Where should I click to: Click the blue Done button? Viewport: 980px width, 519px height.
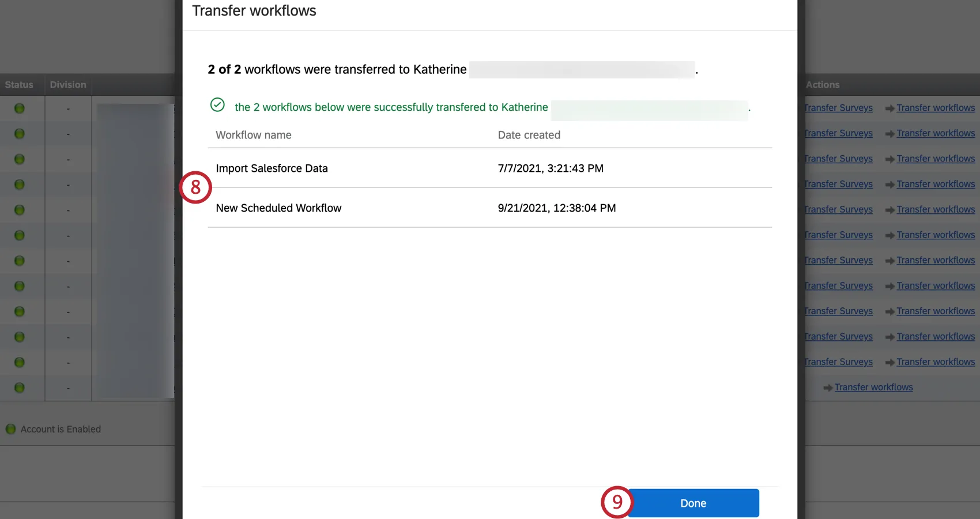click(x=693, y=503)
